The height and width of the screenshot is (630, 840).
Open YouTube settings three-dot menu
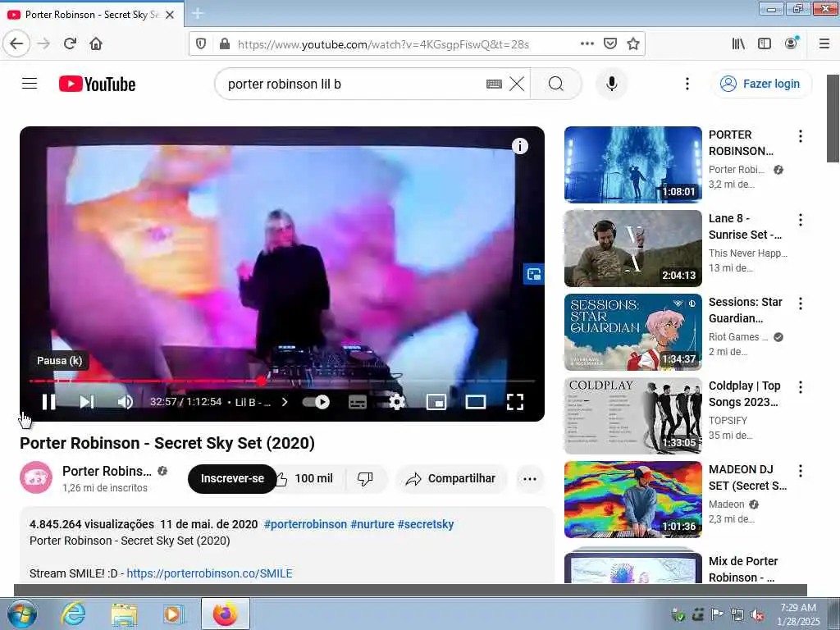[687, 84]
